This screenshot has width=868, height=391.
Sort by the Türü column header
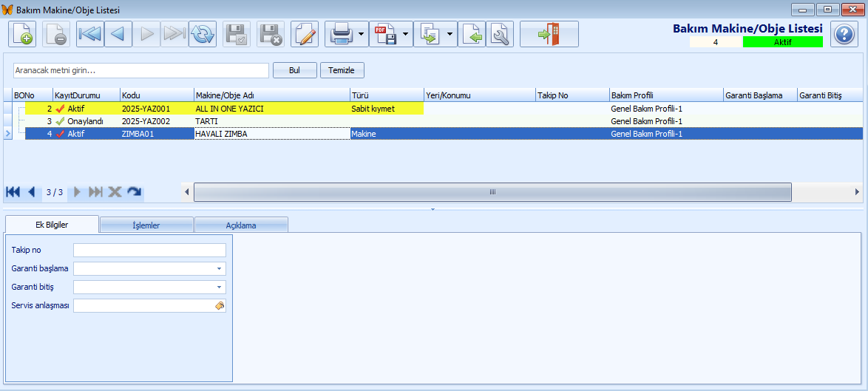(387, 95)
